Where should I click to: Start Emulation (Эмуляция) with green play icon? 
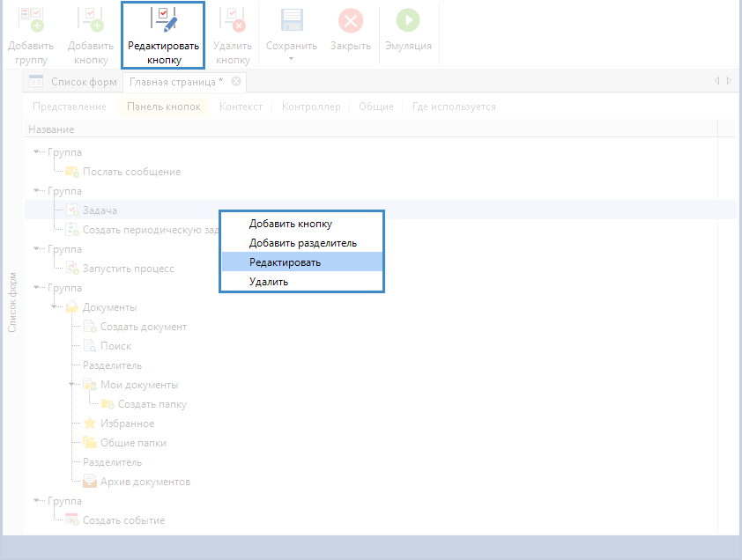(x=408, y=20)
